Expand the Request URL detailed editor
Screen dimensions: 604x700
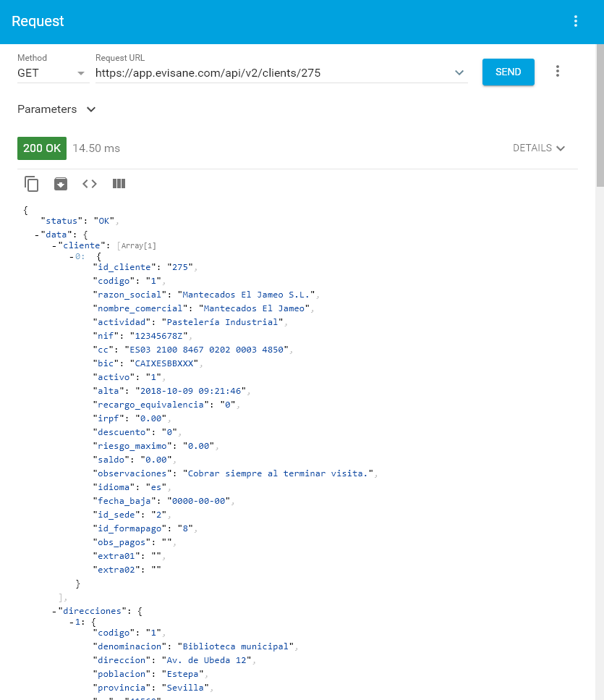pos(459,72)
